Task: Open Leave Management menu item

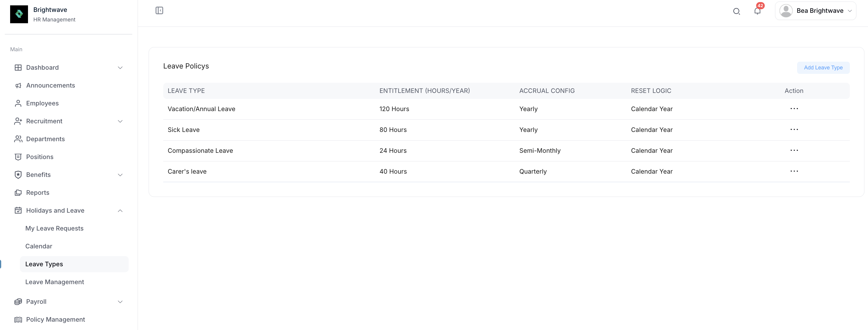Action: [55, 282]
